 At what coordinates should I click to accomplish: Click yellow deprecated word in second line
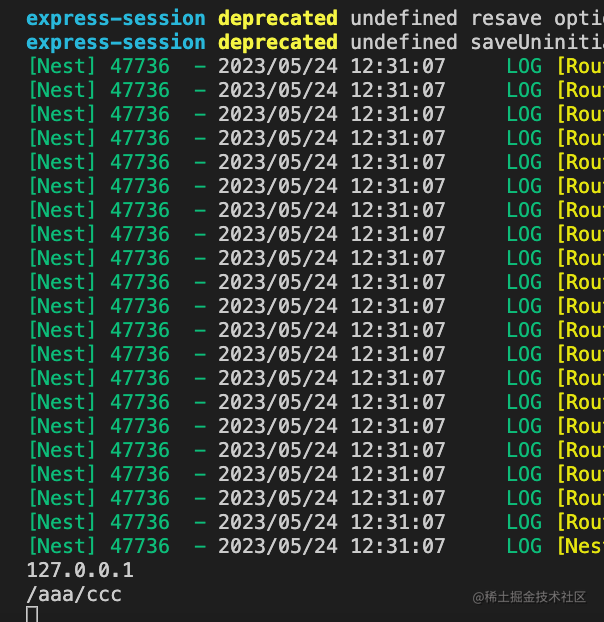pyautogui.click(x=277, y=42)
